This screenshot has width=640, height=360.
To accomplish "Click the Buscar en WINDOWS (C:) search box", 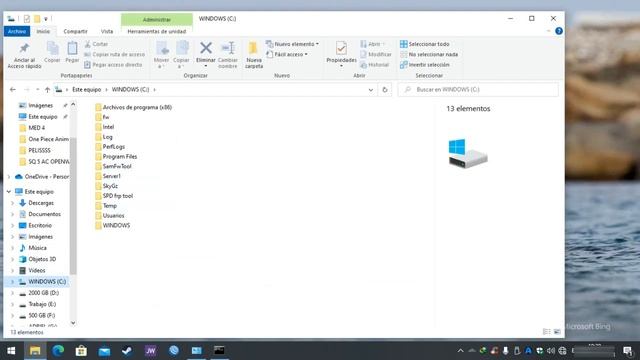I will coord(478,89).
